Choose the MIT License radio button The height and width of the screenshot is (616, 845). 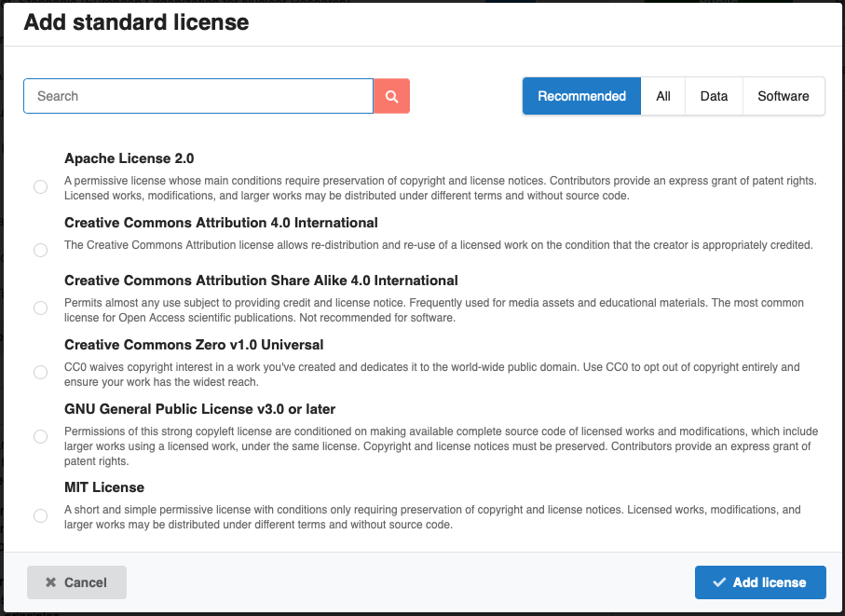click(40, 515)
